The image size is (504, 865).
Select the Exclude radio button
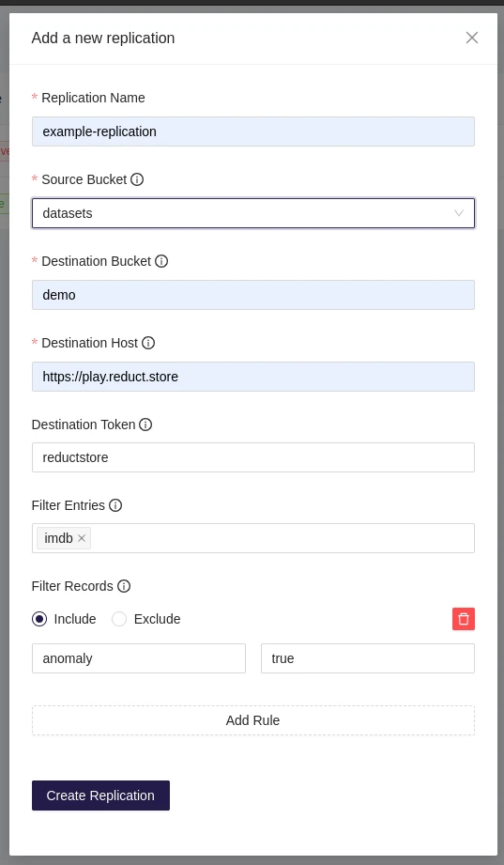tap(119, 619)
